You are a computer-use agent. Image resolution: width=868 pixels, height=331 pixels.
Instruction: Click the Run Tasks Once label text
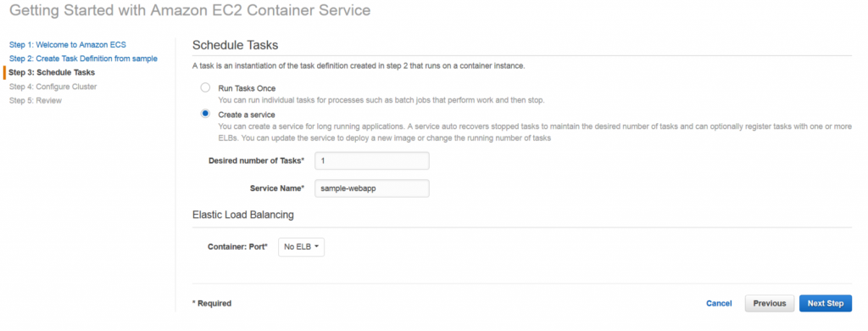(x=247, y=88)
